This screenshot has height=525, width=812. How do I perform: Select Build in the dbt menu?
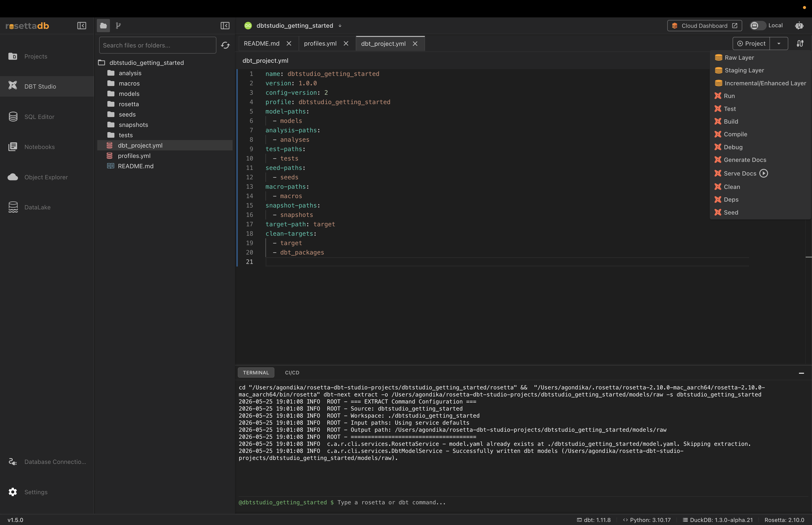pyautogui.click(x=760, y=121)
